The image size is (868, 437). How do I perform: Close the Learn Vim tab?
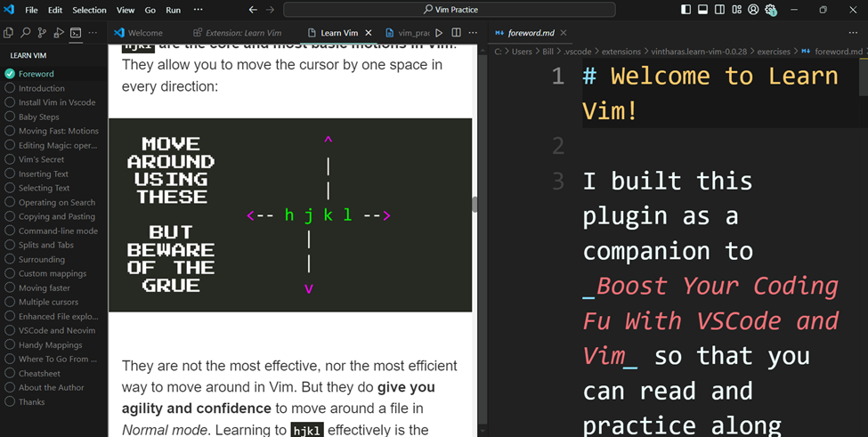click(369, 33)
